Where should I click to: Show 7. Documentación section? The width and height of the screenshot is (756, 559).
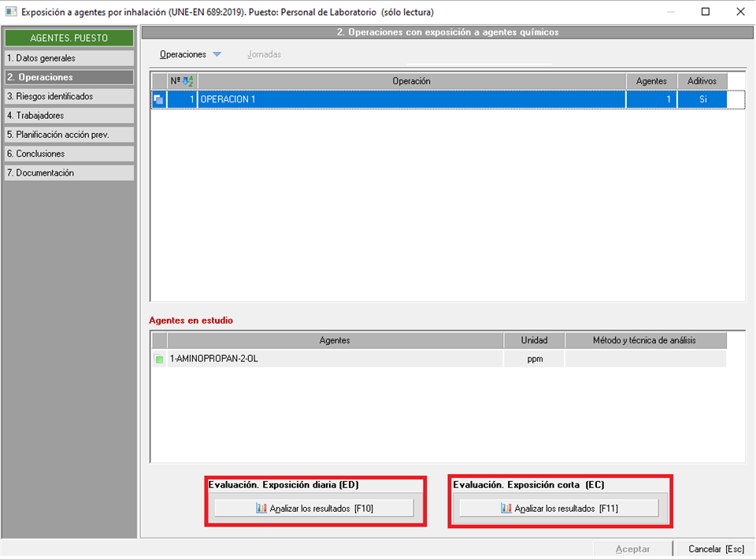[69, 172]
